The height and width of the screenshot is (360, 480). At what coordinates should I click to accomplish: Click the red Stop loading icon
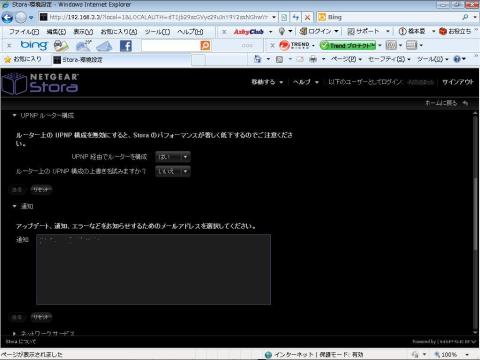tap(307, 17)
